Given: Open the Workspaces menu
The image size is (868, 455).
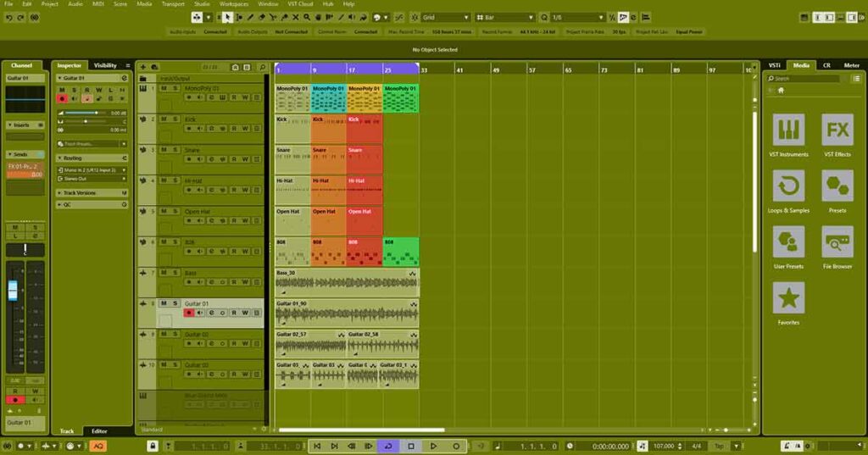Looking at the screenshot, I should (234, 4).
